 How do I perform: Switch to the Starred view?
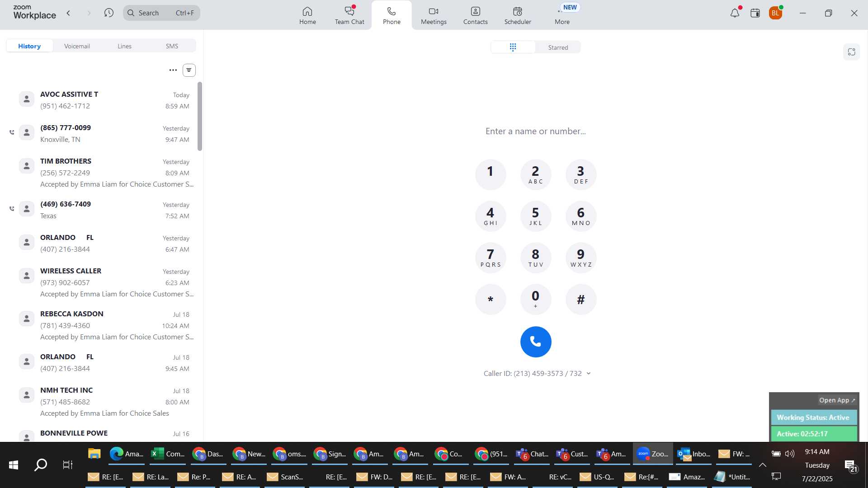[558, 47]
